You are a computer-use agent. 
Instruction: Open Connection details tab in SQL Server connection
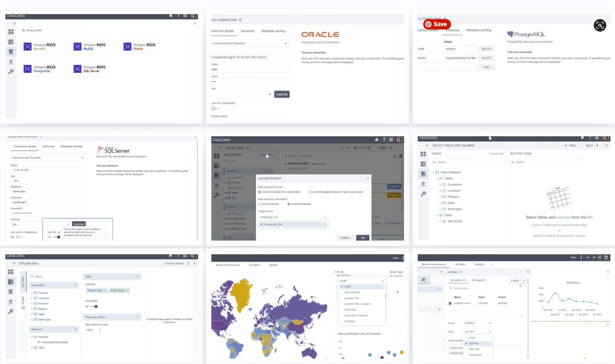26,146
